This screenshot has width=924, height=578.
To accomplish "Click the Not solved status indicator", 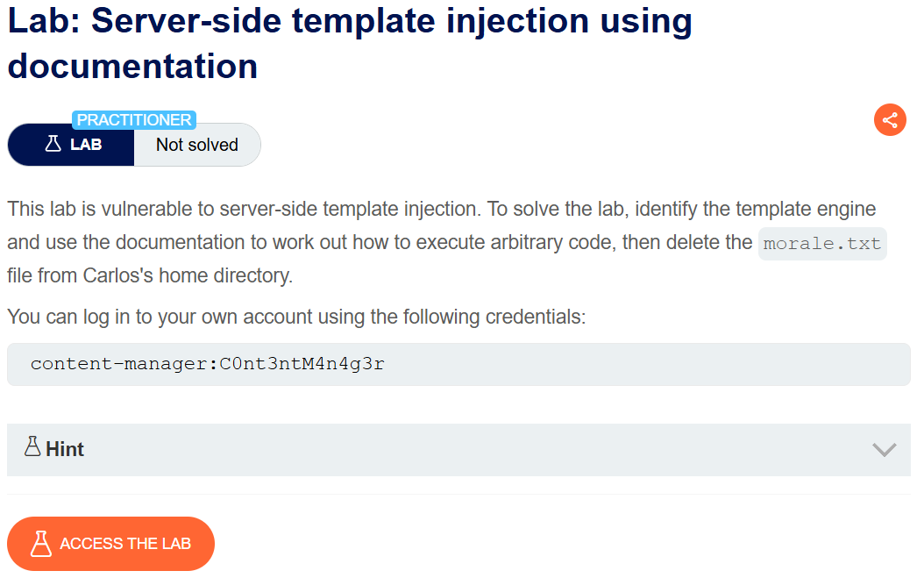I will point(196,144).
